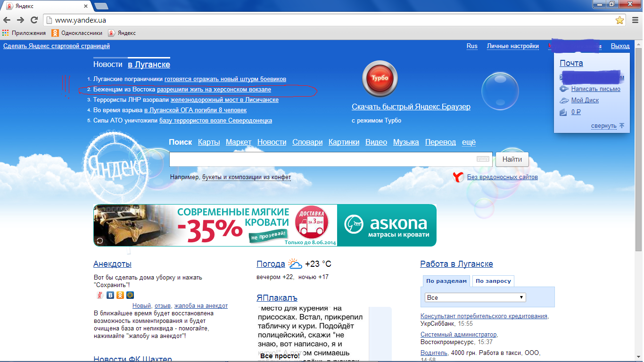Open the Все job category dropdown

click(475, 297)
